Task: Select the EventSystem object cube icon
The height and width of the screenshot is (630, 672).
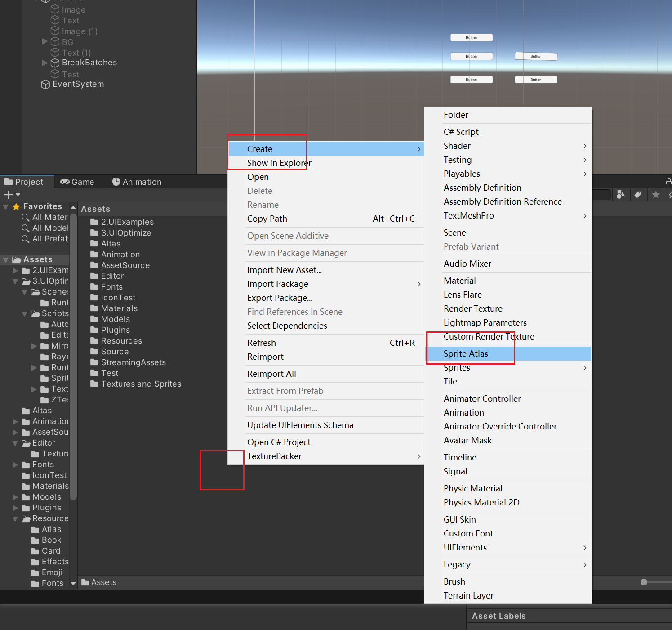Action: coord(45,85)
